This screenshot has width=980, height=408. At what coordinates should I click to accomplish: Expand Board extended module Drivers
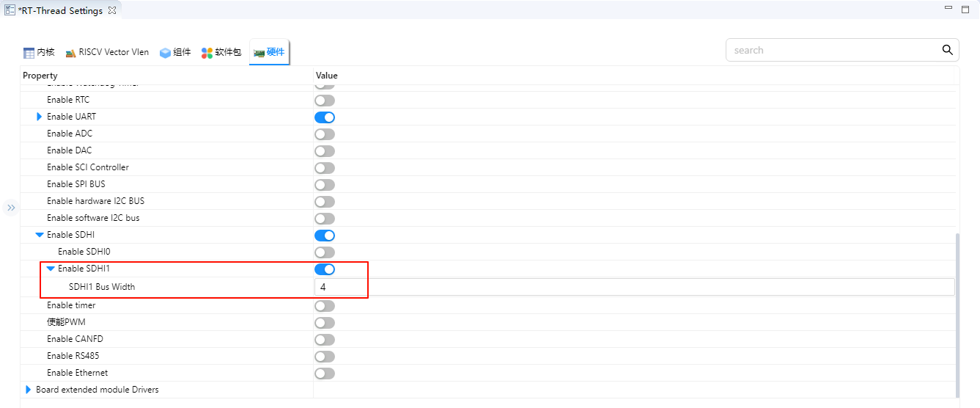29,390
